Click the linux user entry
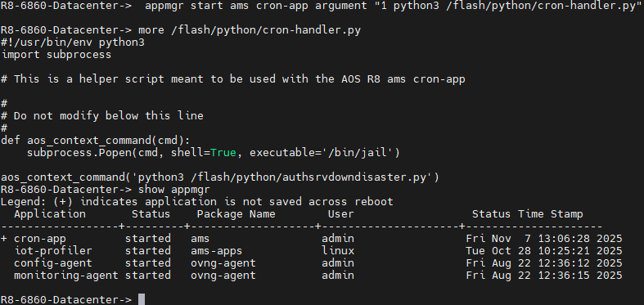Image resolution: width=644 pixels, height=305 pixels. [x=338, y=251]
